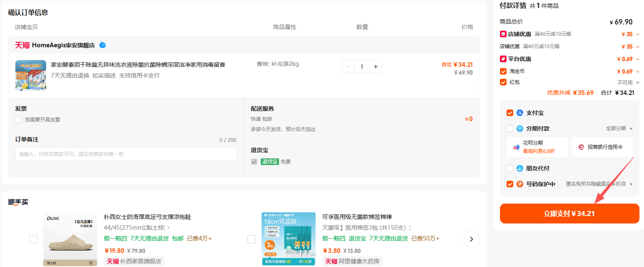Image resolution: width=644 pixels, height=267 pixels.
Task: Toggle the 号码保护中 checkbox
Action: 510,184
